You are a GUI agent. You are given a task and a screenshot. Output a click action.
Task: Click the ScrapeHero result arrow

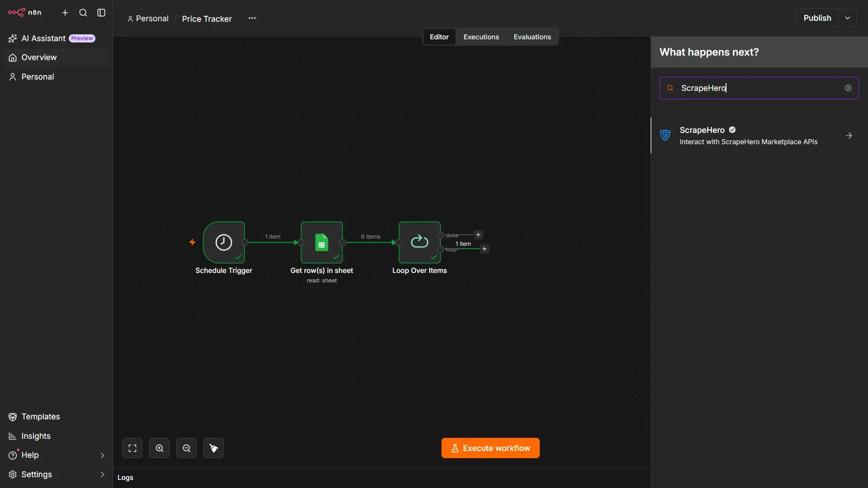pos(849,136)
